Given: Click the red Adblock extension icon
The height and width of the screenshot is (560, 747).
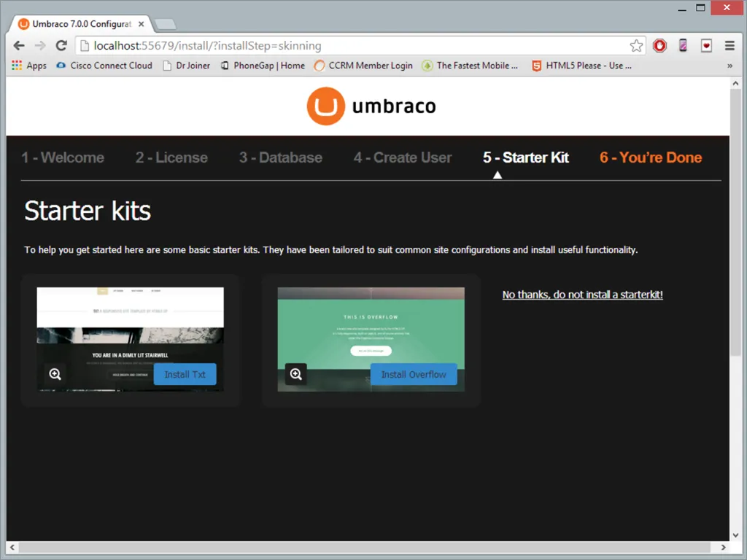Looking at the screenshot, I should tap(659, 46).
